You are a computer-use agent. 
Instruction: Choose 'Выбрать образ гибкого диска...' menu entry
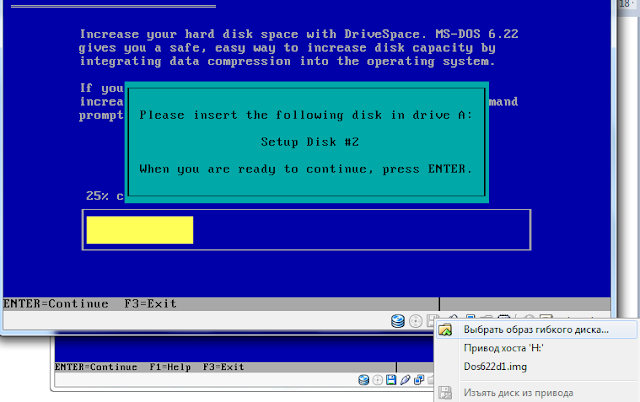[x=536, y=330]
